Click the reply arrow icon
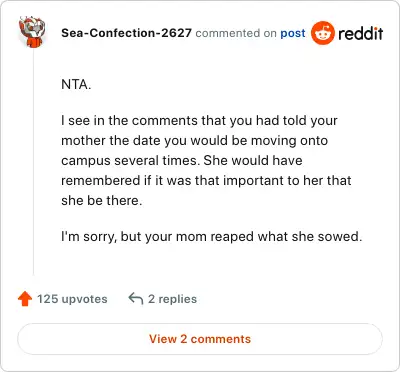 [x=136, y=299]
